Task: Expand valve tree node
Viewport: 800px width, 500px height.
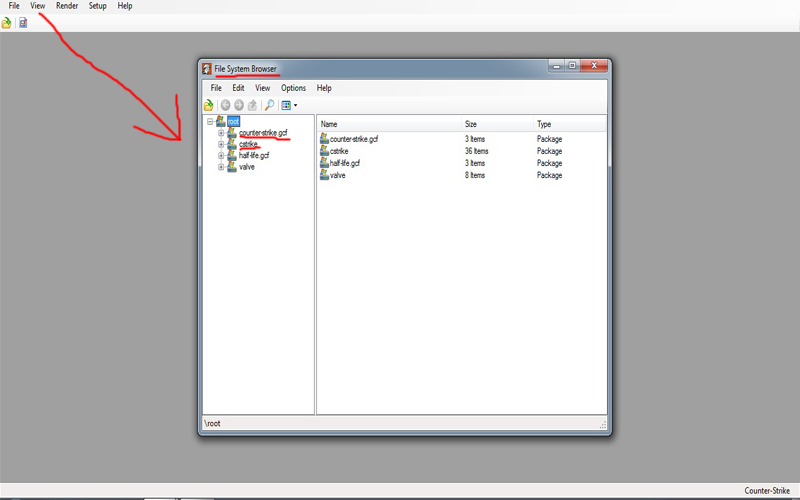Action: click(221, 167)
